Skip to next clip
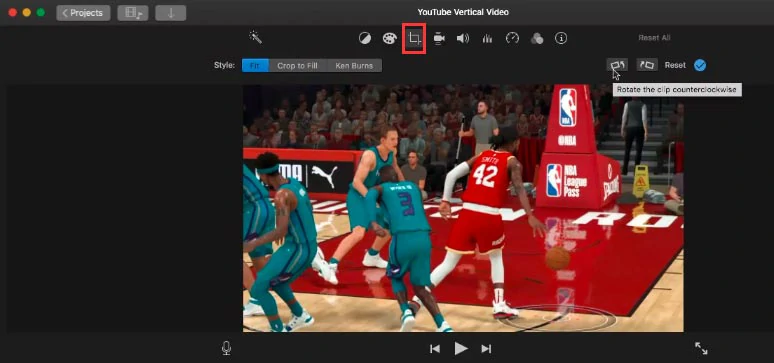Image resolution: width=774 pixels, height=363 pixels. coord(486,349)
